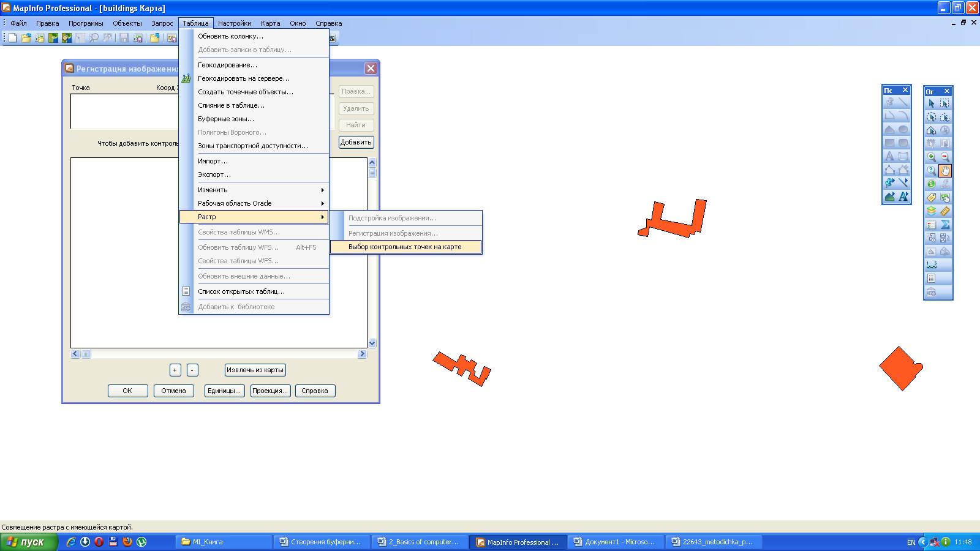Open the Карта menu

click(x=270, y=23)
